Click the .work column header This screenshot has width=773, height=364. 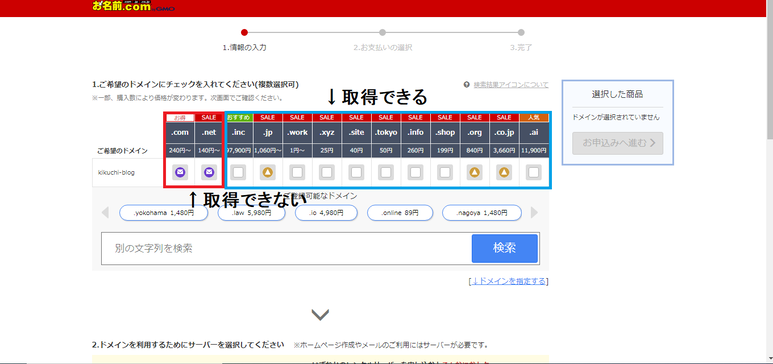click(x=298, y=132)
